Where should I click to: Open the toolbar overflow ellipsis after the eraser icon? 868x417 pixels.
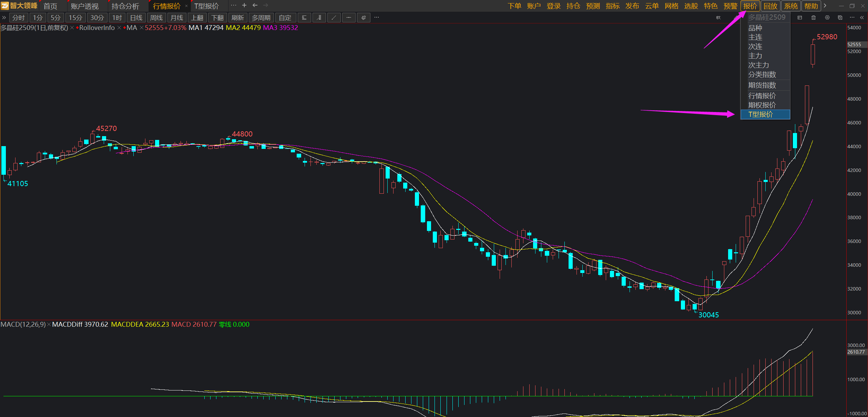[377, 17]
